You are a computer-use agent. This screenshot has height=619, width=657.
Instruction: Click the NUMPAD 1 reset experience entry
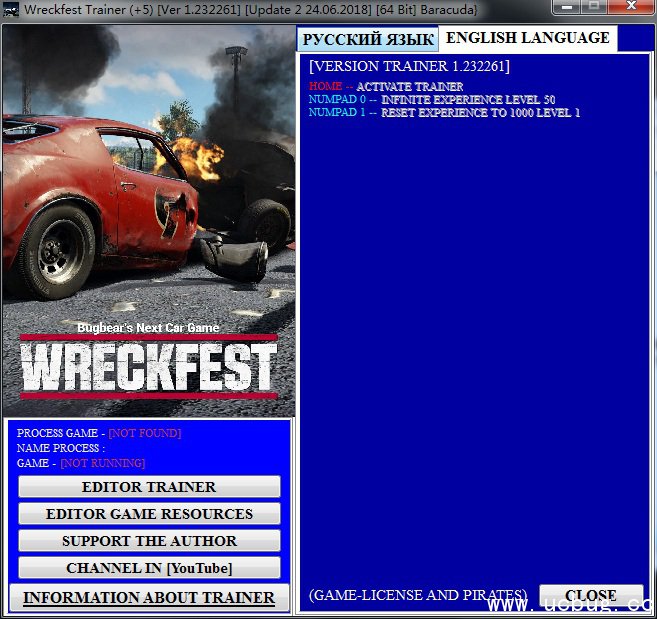(x=444, y=113)
